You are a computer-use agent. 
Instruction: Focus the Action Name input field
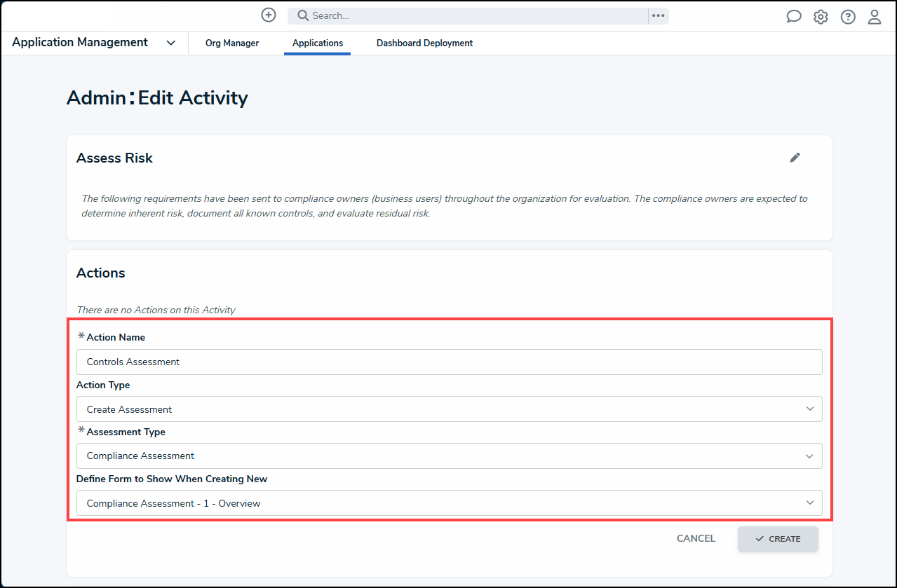click(449, 362)
